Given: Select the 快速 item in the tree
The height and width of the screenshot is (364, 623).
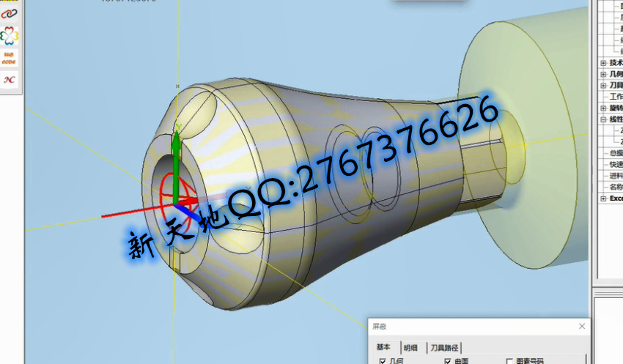Looking at the screenshot, I should coord(616,164).
